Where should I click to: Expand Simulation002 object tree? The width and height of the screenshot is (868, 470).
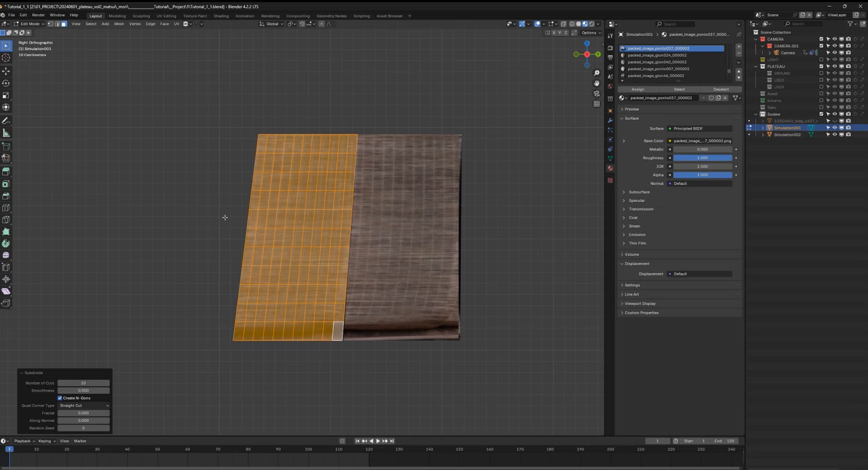point(763,135)
